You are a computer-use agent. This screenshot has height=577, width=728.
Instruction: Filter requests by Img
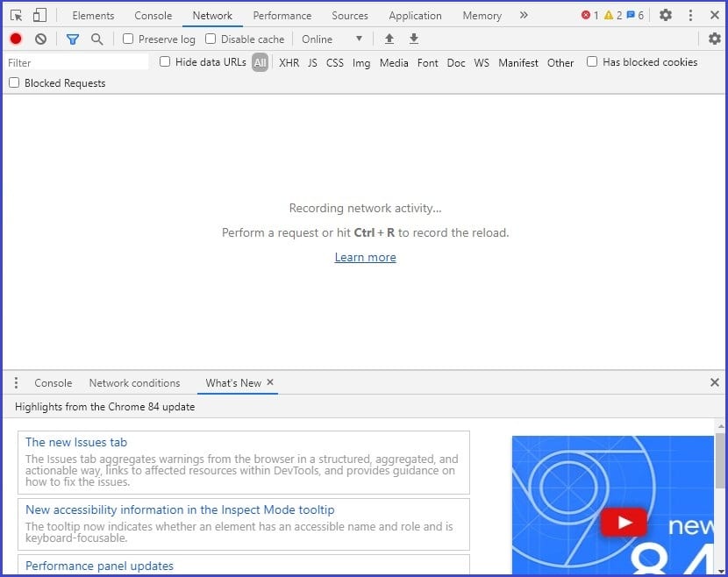click(361, 62)
